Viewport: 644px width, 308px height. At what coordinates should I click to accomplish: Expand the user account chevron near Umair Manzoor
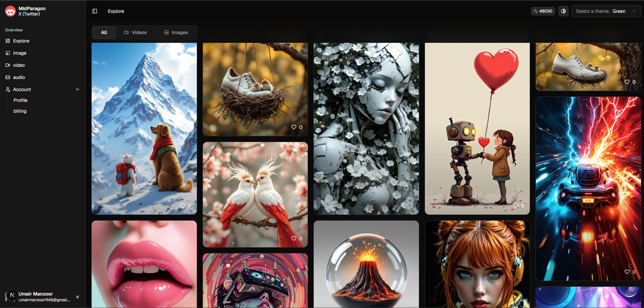coord(77,297)
